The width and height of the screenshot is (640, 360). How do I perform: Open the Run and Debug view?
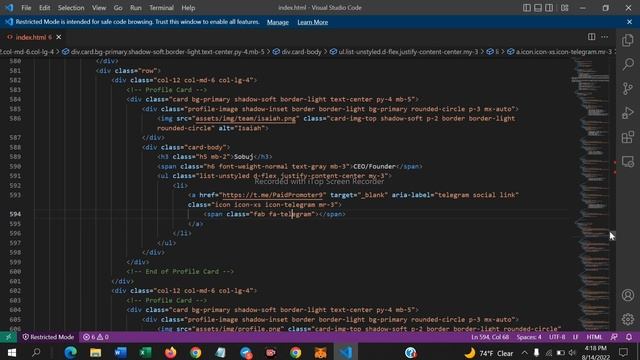tap(628, 113)
